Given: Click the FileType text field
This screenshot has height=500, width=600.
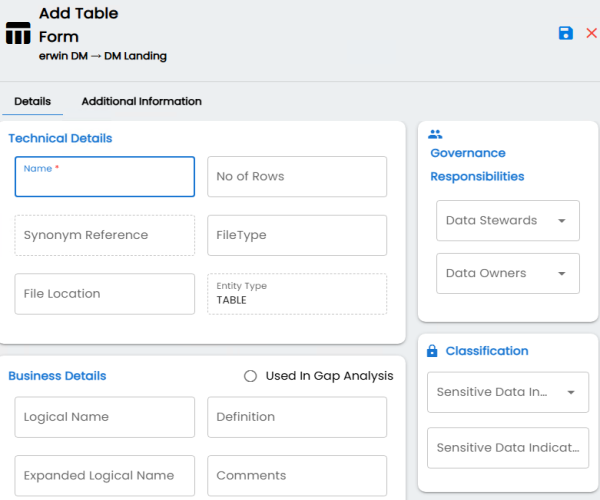Looking at the screenshot, I should (297, 235).
